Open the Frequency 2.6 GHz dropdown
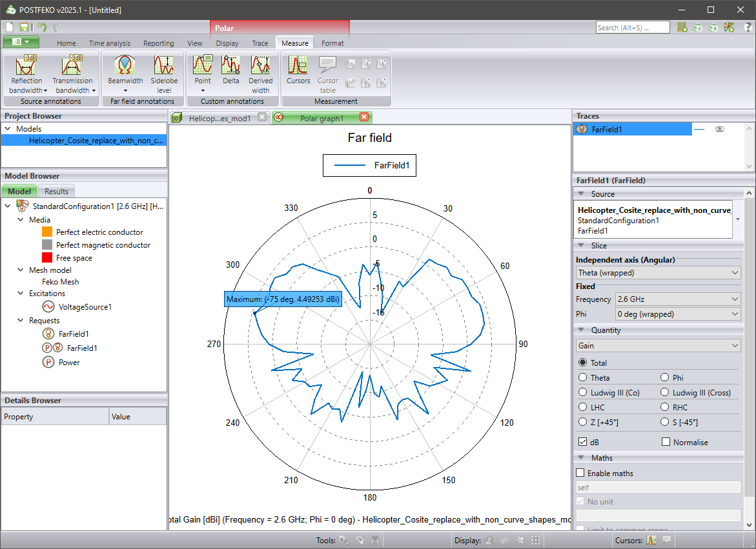This screenshot has height=549, width=756. coord(678,299)
